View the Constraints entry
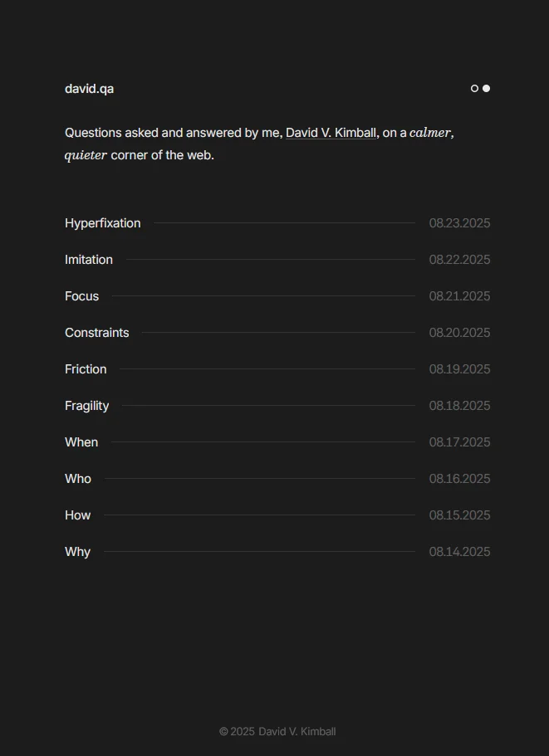The image size is (549, 756). click(x=97, y=333)
